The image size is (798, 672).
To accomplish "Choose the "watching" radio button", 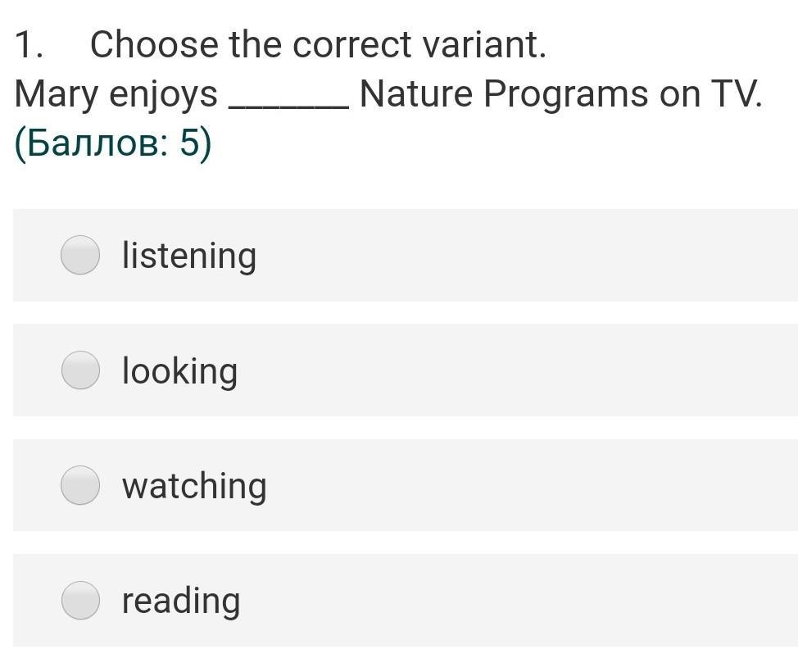I will pos(80,485).
